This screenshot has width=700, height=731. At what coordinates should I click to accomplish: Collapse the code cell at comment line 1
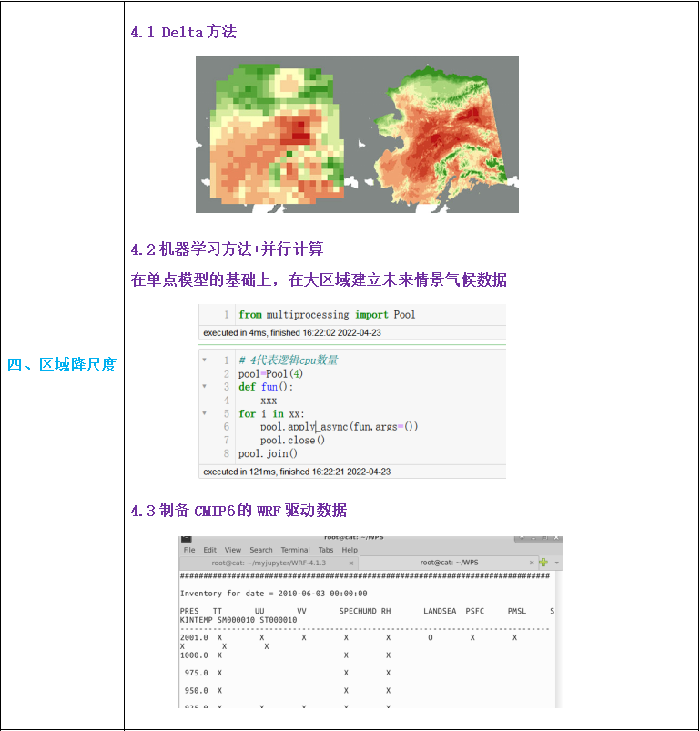click(204, 360)
